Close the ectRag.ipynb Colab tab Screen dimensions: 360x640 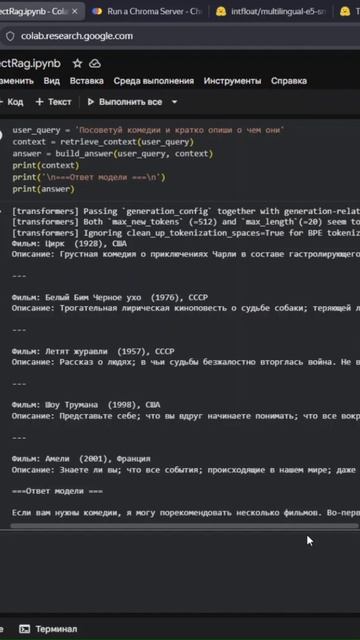(74, 12)
